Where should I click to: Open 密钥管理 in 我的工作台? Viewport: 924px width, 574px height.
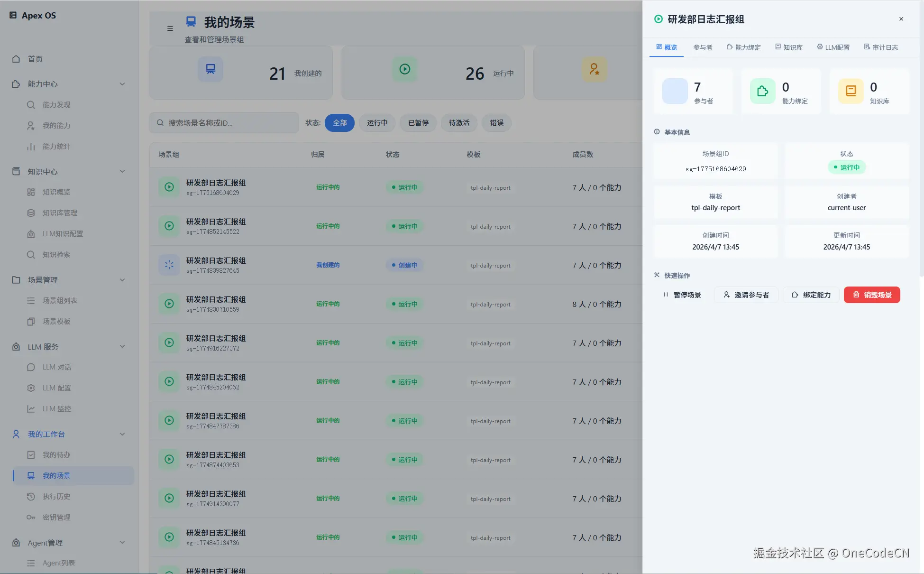[55, 517]
